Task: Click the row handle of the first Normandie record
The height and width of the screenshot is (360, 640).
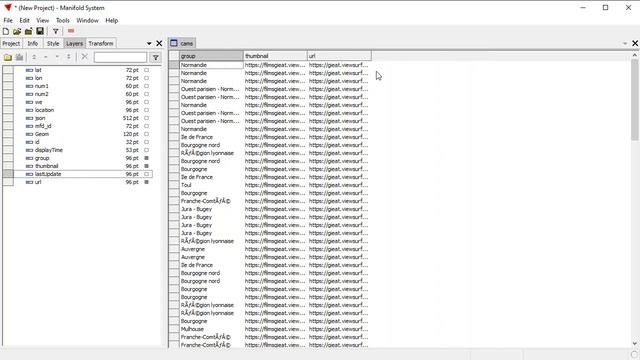Action: pos(174,65)
